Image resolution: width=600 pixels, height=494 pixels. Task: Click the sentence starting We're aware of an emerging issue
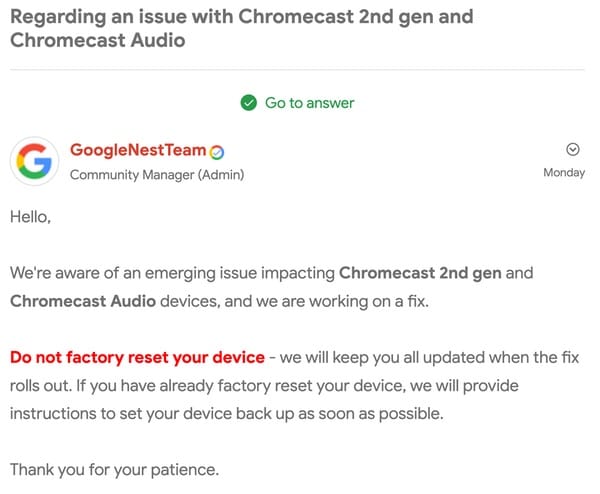pyautogui.click(x=271, y=287)
